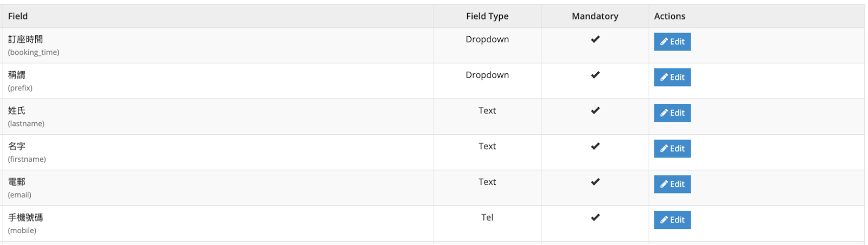Click the prefix row mandatory checkmark
Viewport: 868px width, 245px height.
[595, 75]
